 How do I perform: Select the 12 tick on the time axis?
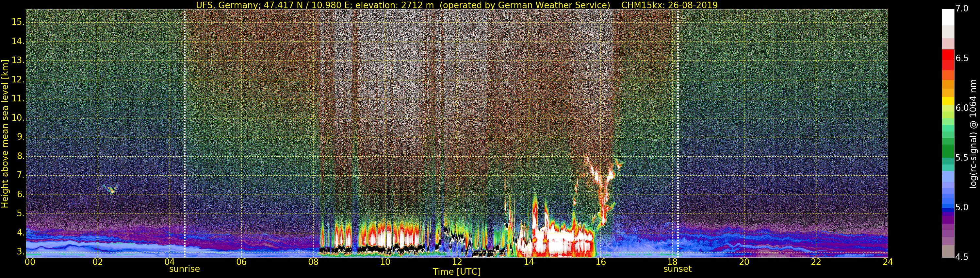(x=457, y=262)
